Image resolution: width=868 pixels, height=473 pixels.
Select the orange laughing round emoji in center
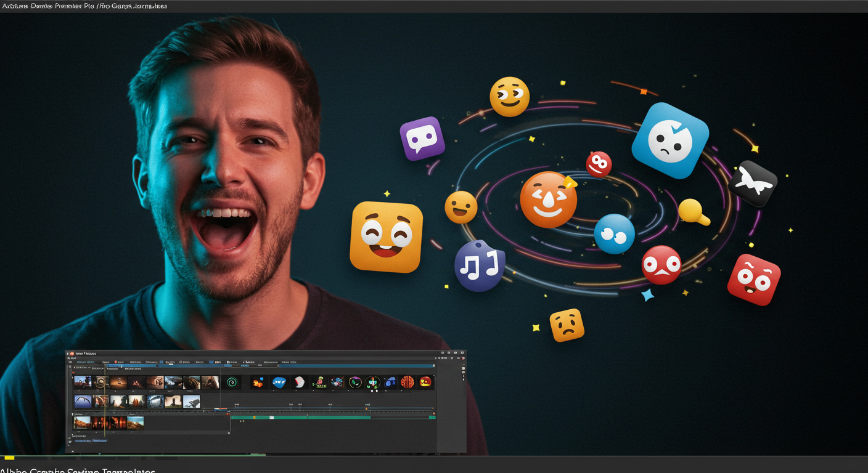(548, 200)
